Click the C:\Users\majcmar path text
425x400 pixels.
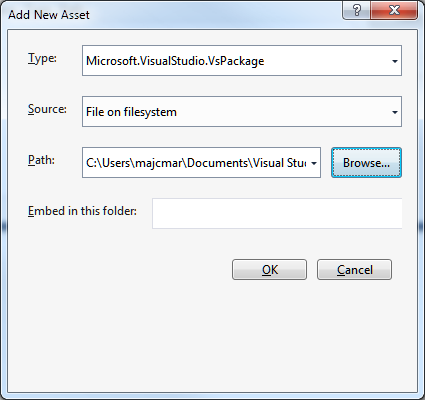tap(135, 163)
